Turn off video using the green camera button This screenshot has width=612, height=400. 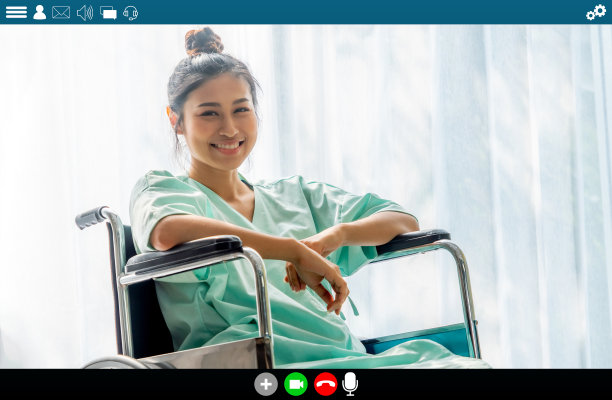296,384
